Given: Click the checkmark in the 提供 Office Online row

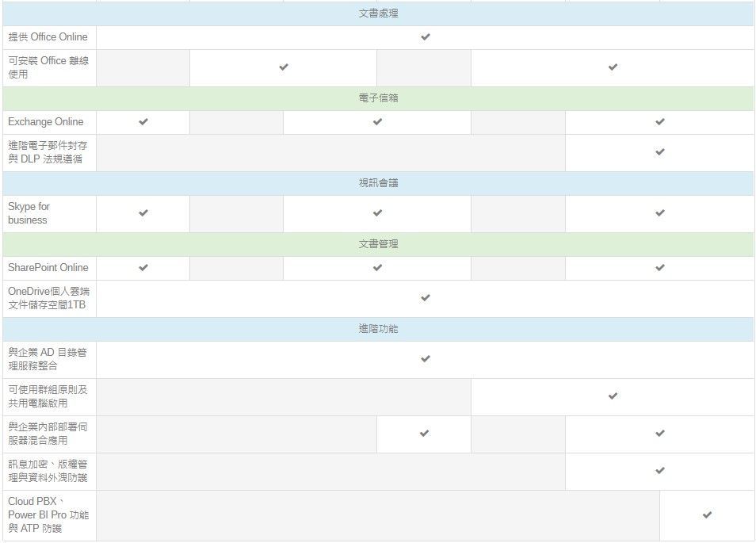Looking at the screenshot, I should pyautogui.click(x=426, y=37).
